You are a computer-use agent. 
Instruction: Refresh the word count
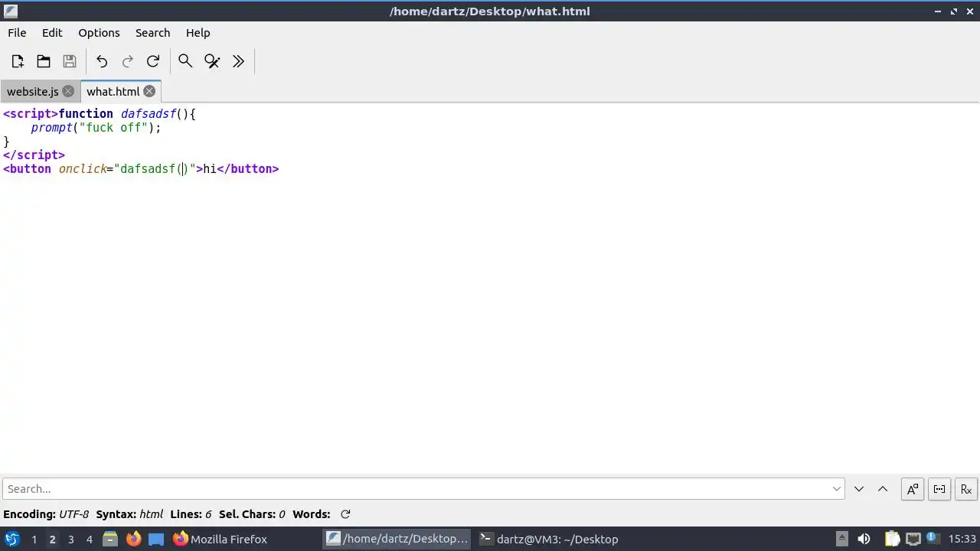tap(345, 514)
